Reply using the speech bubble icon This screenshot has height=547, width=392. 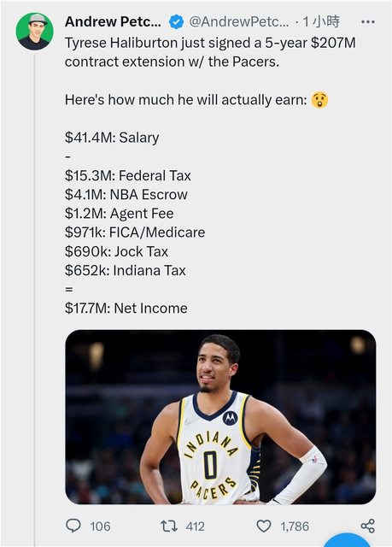pyautogui.click(x=73, y=526)
